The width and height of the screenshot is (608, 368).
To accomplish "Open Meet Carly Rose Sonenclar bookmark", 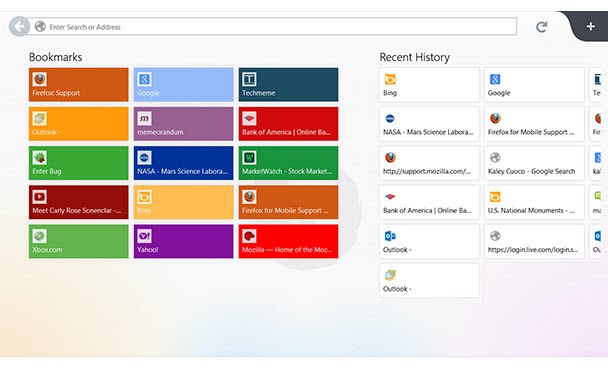I will 78,202.
